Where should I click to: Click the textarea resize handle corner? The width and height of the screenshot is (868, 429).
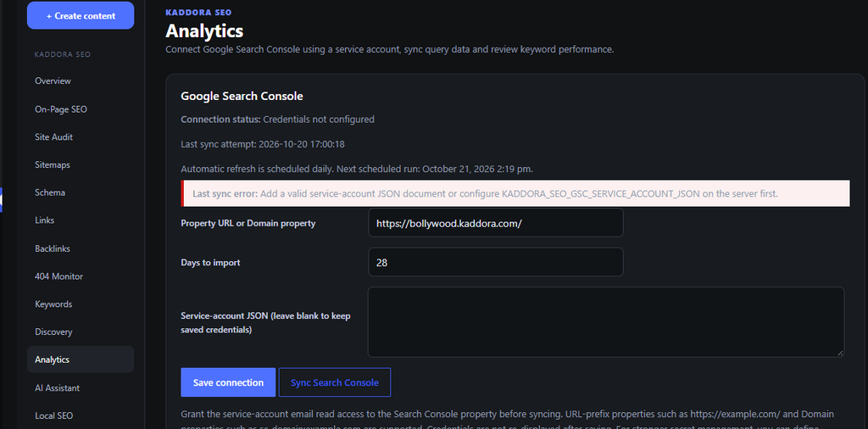click(x=840, y=354)
